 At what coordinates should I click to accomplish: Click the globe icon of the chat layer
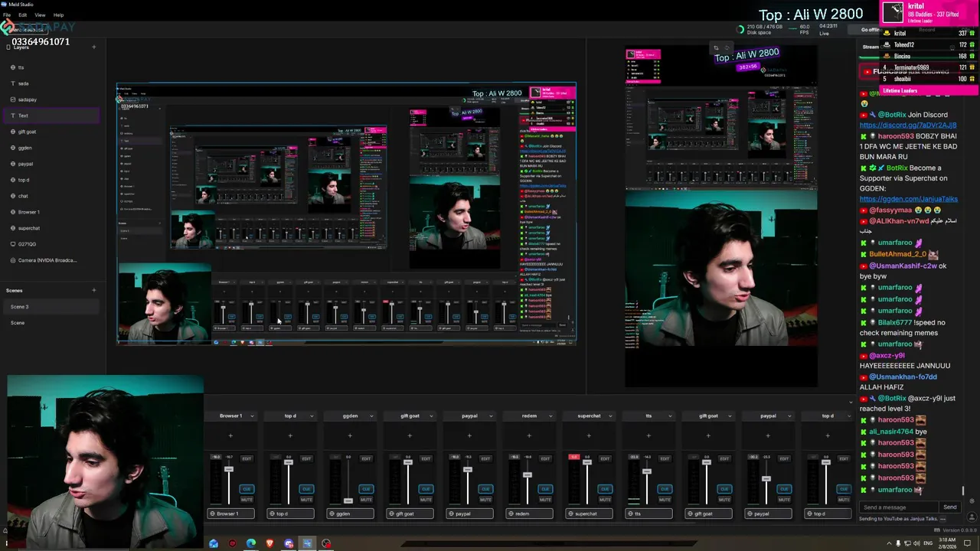[x=12, y=196]
